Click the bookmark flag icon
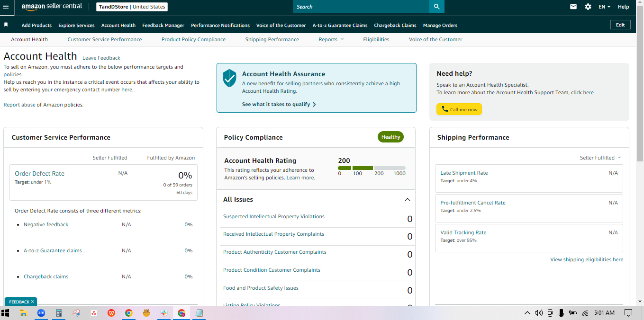The height and width of the screenshot is (320, 644). click(x=6, y=25)
